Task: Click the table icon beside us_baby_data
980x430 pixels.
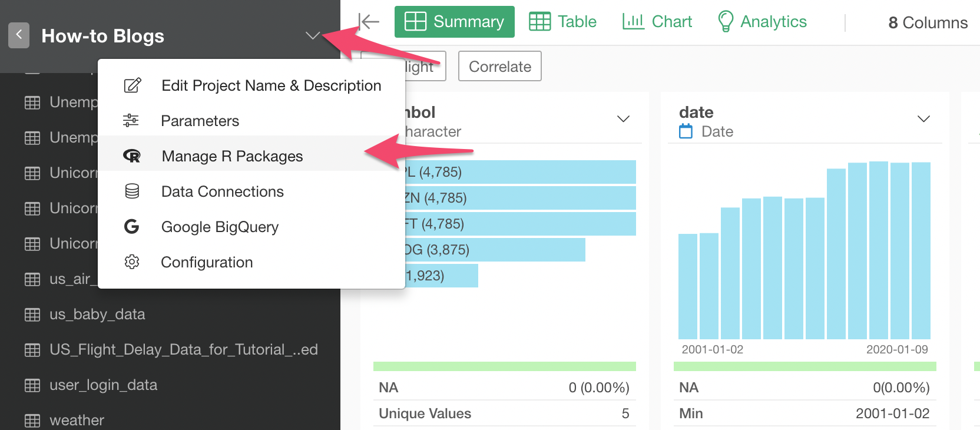Action: (32, 315)
